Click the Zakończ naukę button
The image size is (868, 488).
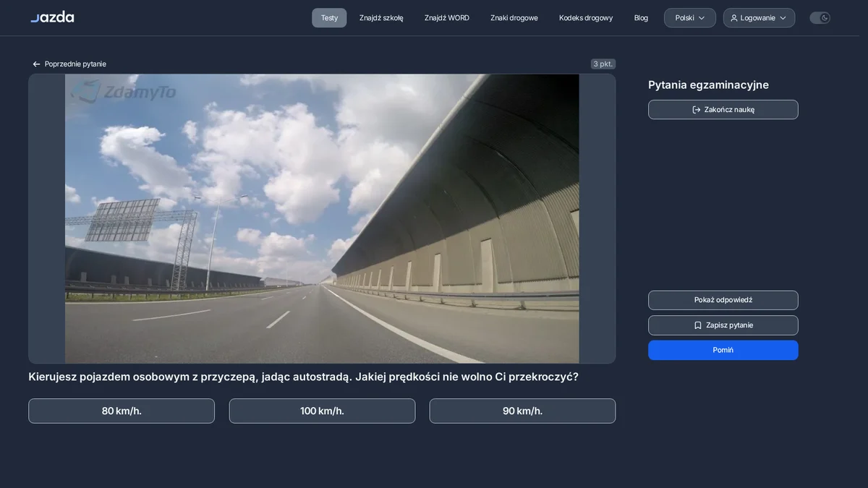tap(723, 110)
